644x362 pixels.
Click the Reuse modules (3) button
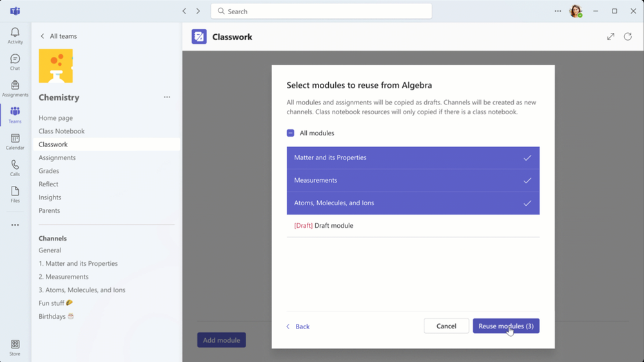[x=506, y=326]
